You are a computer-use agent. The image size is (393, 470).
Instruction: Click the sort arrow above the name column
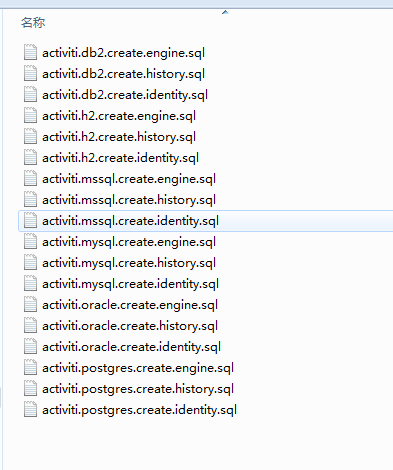tap(225, 12)
